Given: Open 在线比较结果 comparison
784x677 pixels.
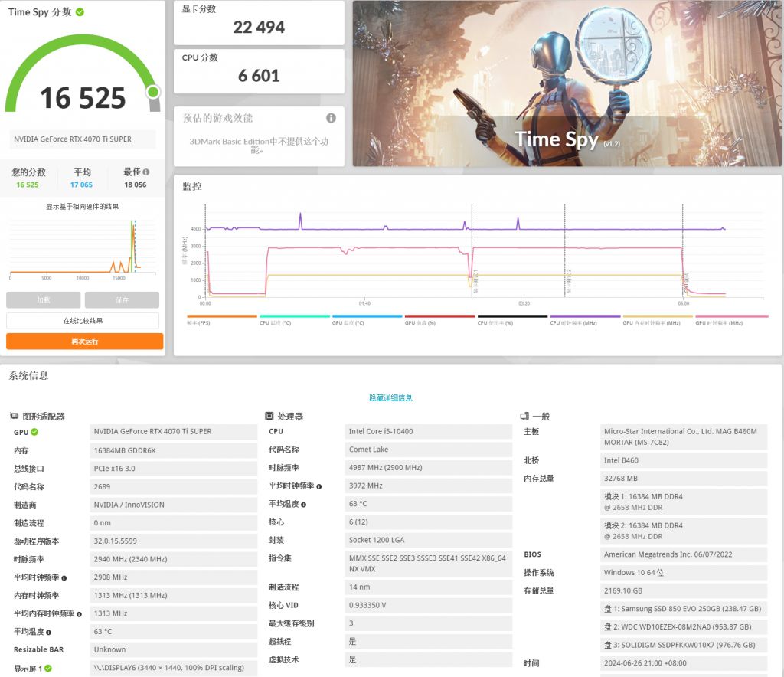Looking at the screenshot, I should tap(83, 320).
